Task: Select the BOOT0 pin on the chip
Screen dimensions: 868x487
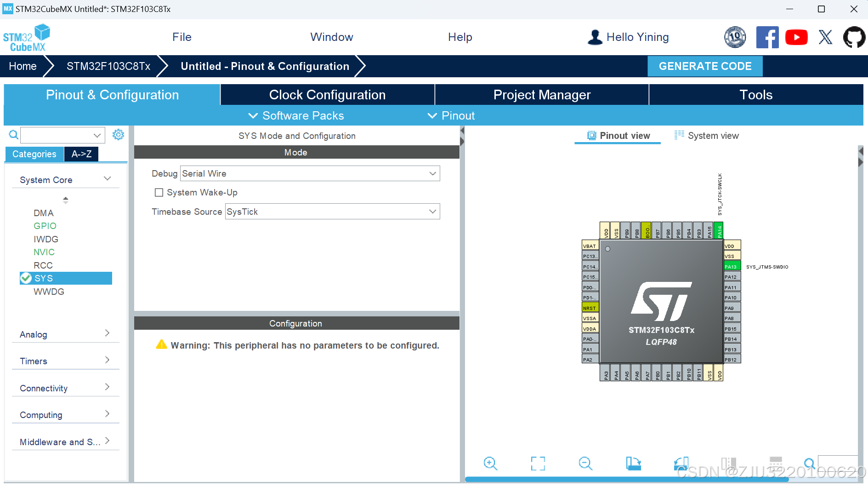Action: click(647, 231)
